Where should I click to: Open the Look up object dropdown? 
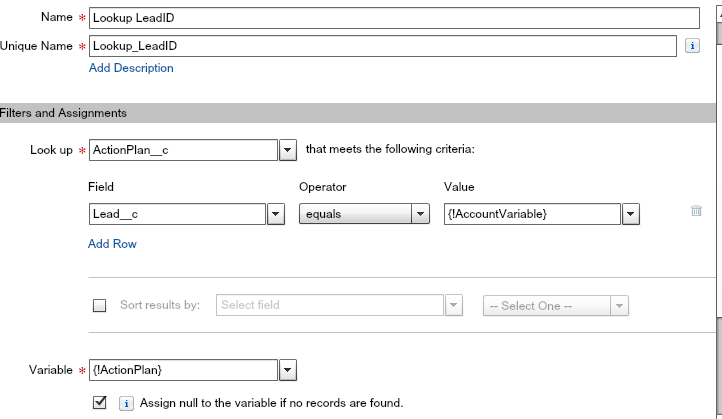(287, 150)
